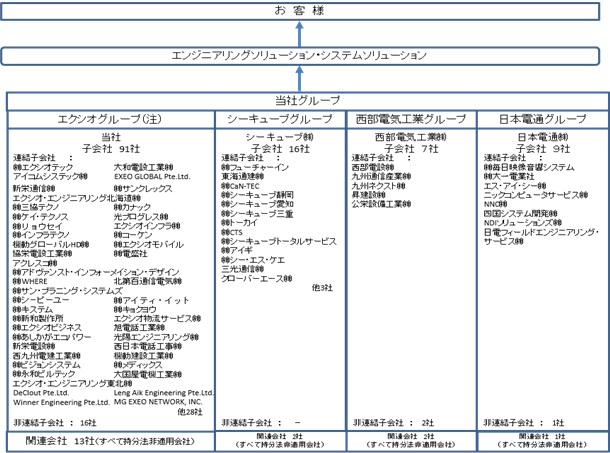The width and height of the screenshot is (610, 453).
Task: Select the entry サン・プラニング・システムズ
Action: tap(68, 291)
